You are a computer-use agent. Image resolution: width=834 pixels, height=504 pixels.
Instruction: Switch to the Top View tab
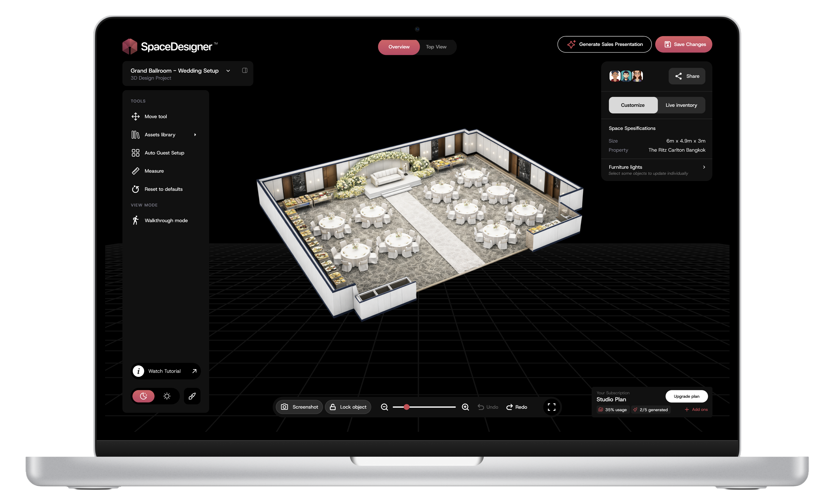coord(436,47)
